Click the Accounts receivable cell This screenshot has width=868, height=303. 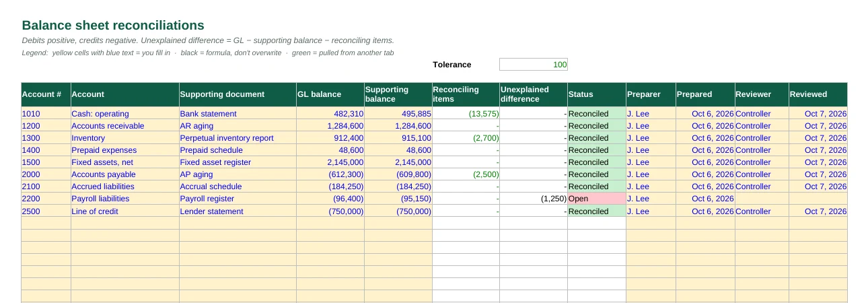125,126
